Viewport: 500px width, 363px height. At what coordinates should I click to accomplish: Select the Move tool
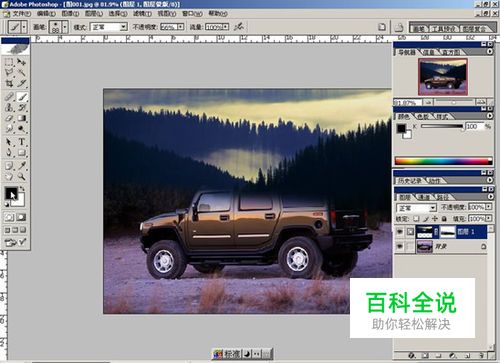click(22, 62)
